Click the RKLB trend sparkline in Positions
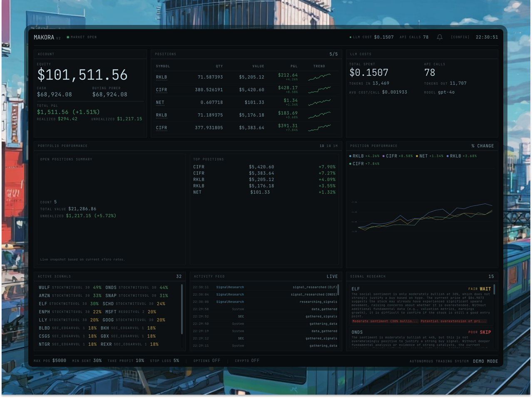Viewport: 532px width, 398px height. 319,77
